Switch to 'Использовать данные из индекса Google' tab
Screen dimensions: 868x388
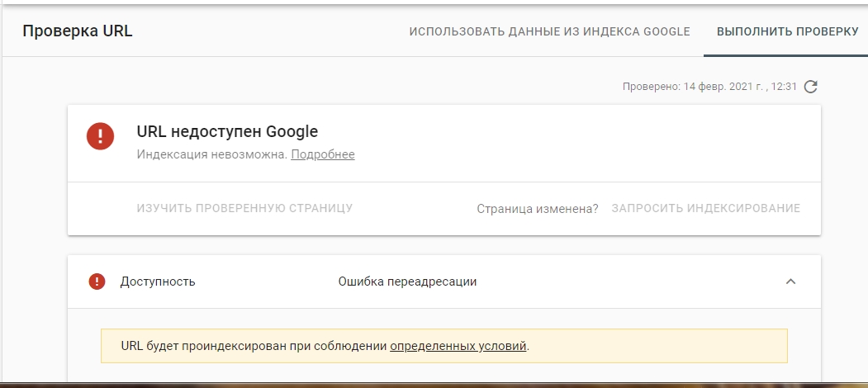click(x=549, y=31)
